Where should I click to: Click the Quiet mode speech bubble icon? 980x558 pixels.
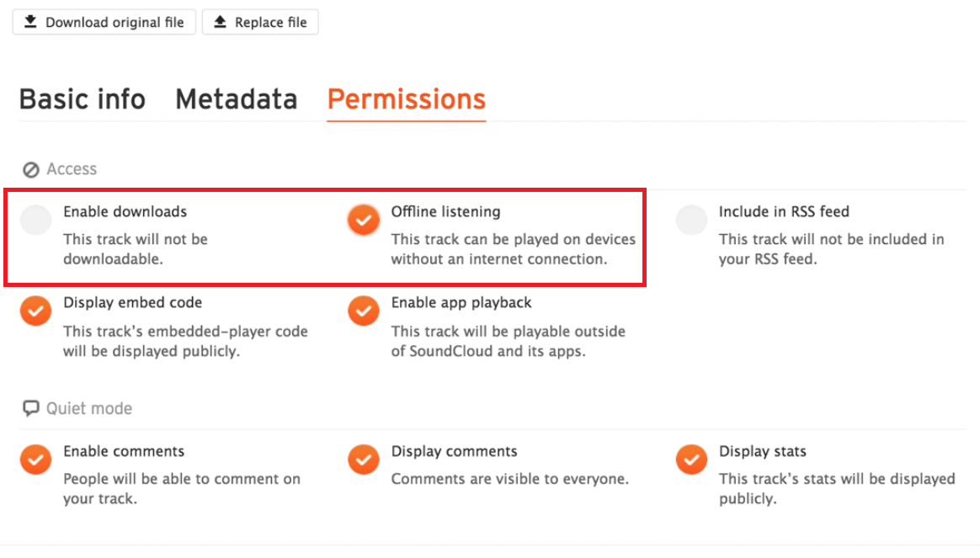click(31, 408)
